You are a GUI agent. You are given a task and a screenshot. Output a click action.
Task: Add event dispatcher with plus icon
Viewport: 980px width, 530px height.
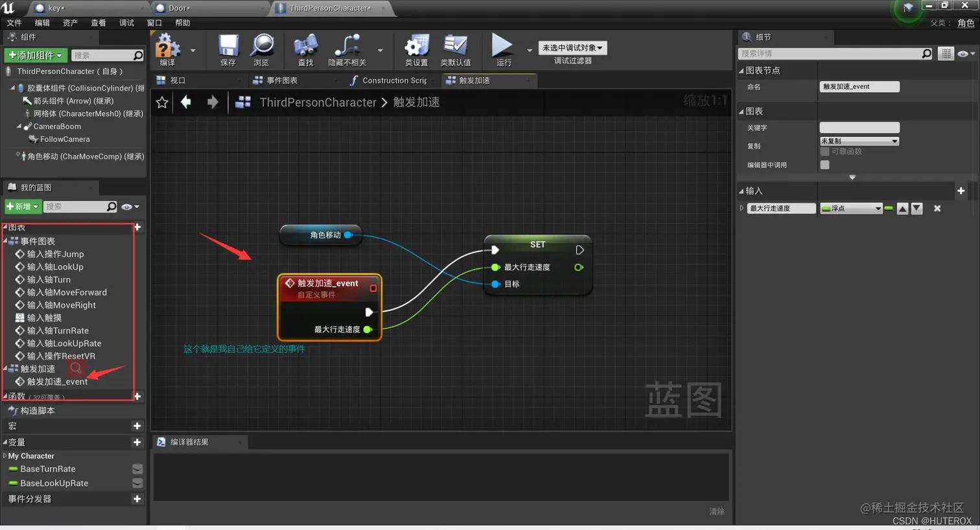[x=137, y=499]
